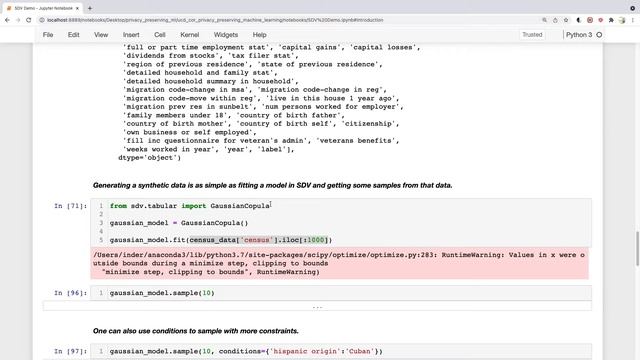Open the Insert menu
This screenshot has width=640, height=360.
(x=131, y=35)
